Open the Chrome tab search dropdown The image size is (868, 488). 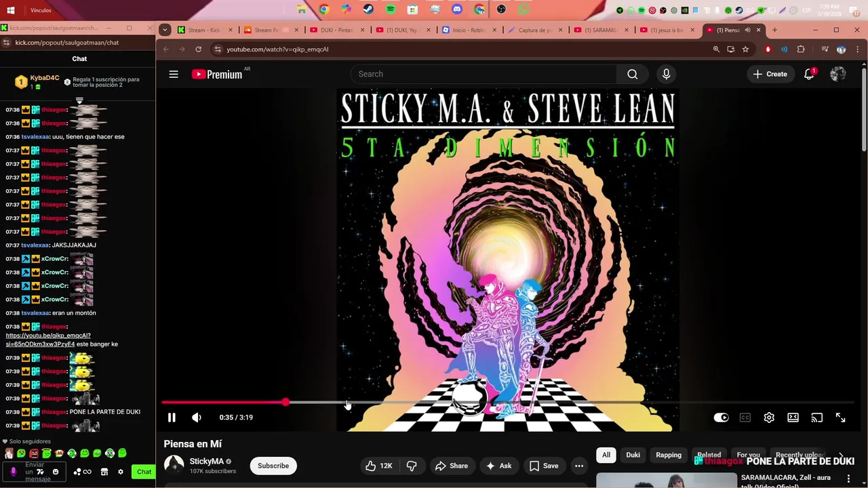[x=165, y=30]
